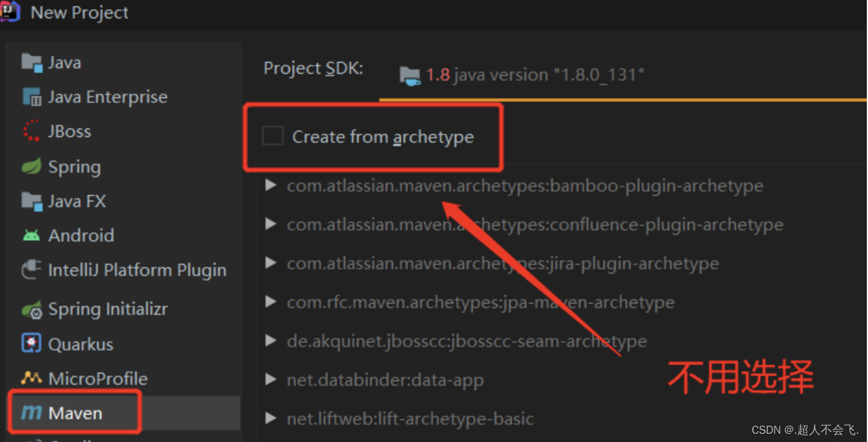Click the Quarkus icon
The width and height of the screenshot is (868, 442).
click(x=32, y=344)
